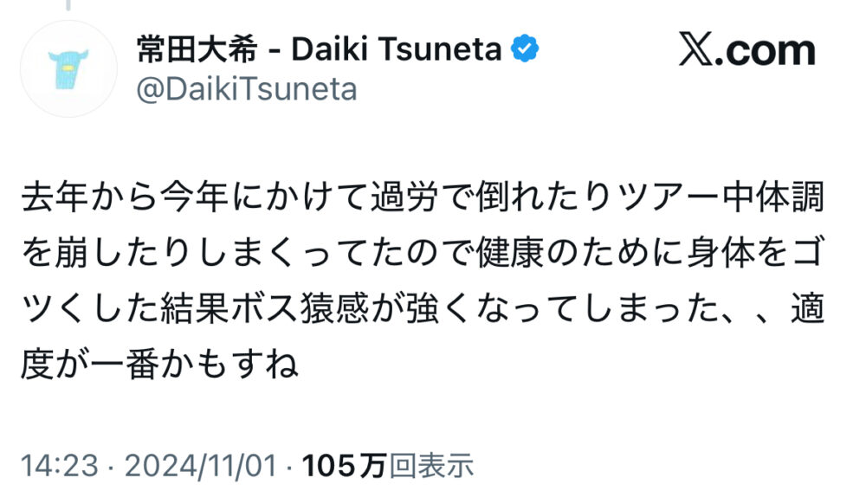Viewport: 866px width, 504px height.
Task: Click the .com text beside the X logo
Action: (767, 51)
